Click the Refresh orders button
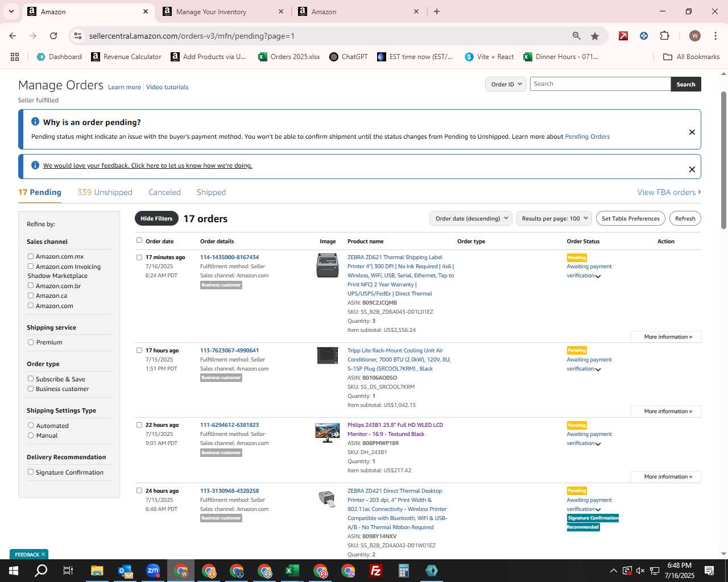 (x=685, y=218)
